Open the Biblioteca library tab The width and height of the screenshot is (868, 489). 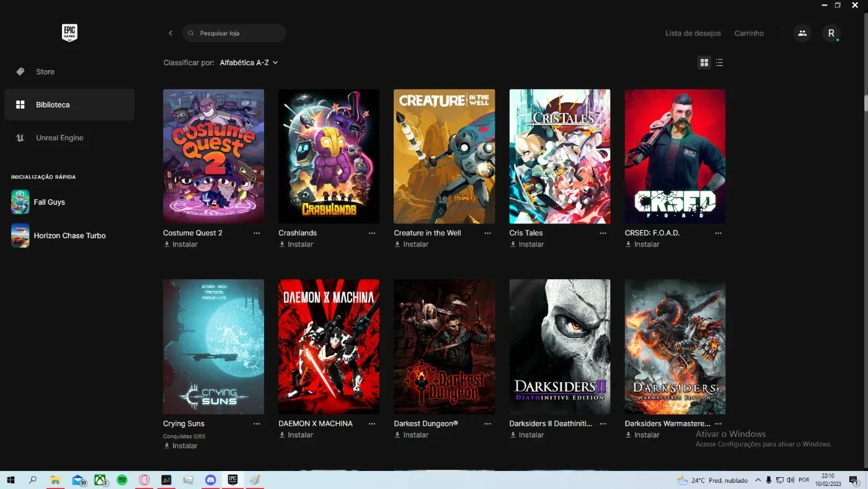[x=69, y=105]
